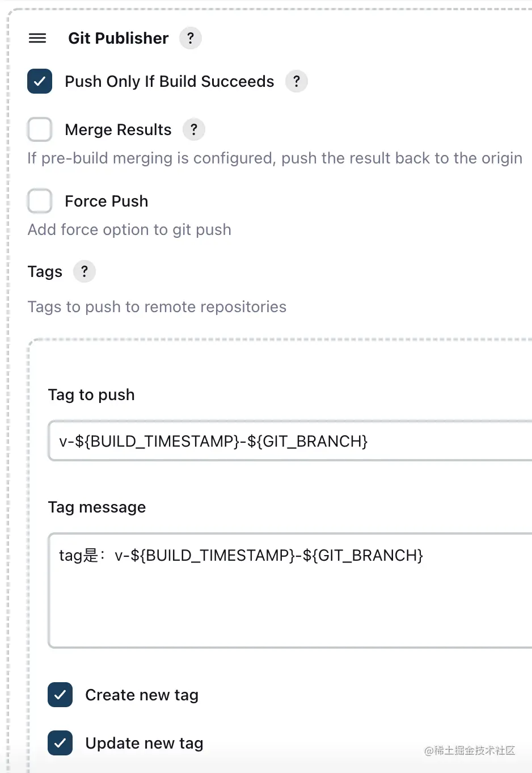Click the Tag message label

point(97,507)
